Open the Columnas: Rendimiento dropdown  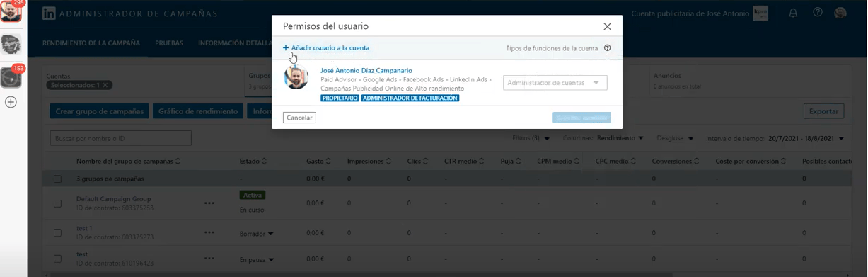603,138
